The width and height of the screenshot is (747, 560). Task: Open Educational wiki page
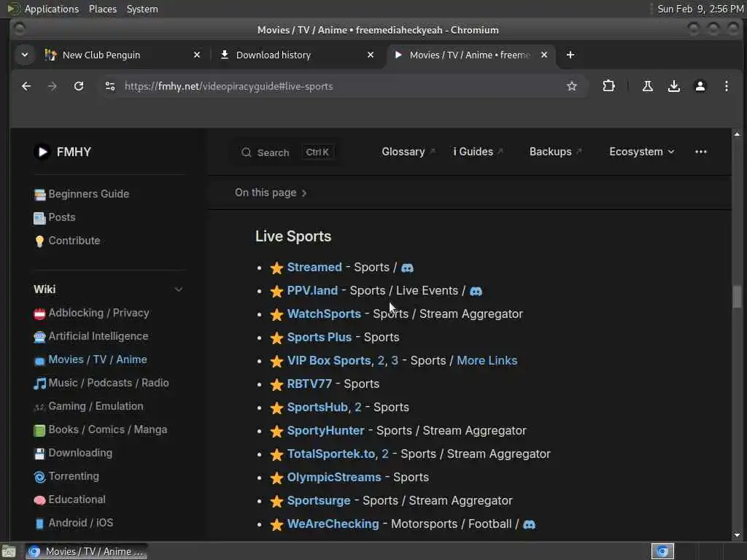coord(70,499)
